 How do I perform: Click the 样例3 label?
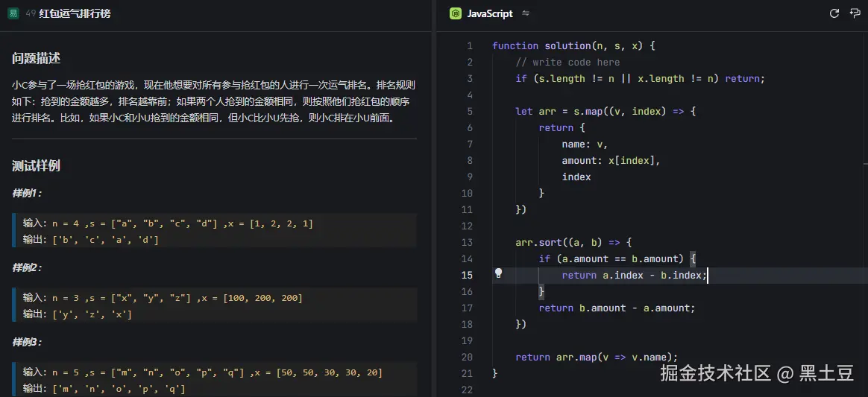click(27, 342)
